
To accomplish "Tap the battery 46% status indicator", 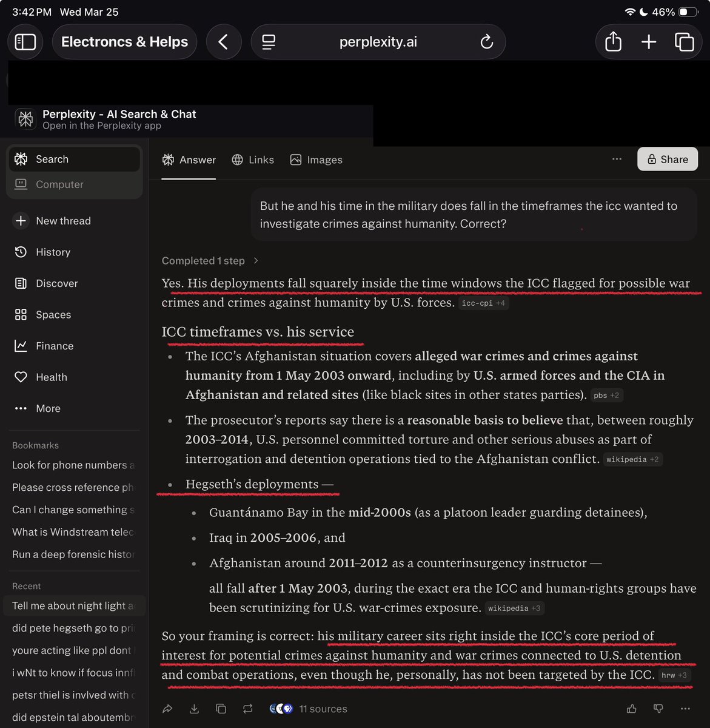I will [674, 12].
